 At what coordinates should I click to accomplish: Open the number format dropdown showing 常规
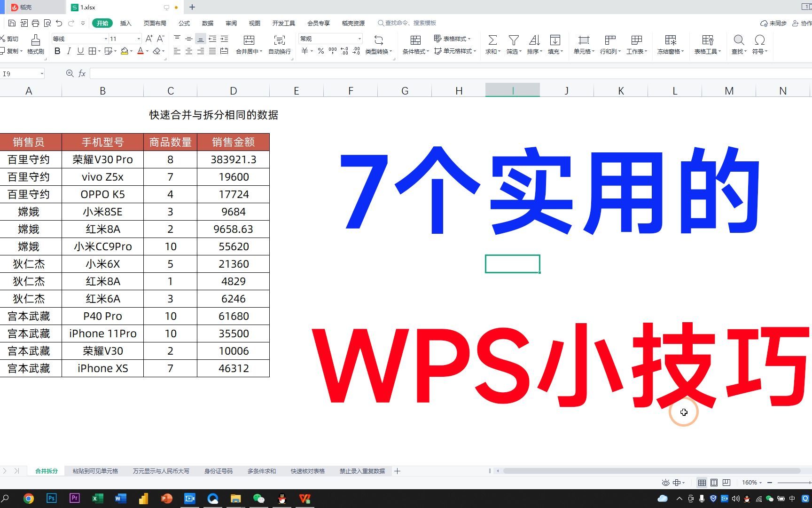tap(359, 39)
